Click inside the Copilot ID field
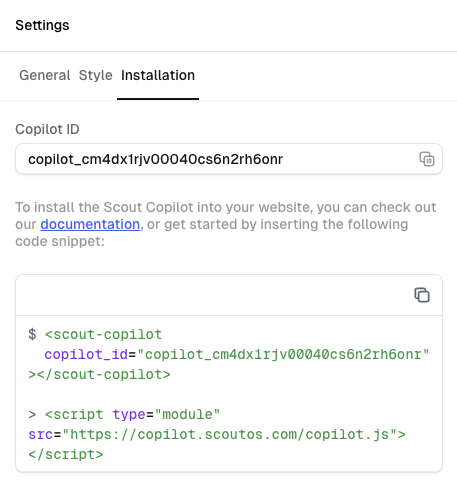The height and width of the screenshot is (490, 457). click(229, 159)
